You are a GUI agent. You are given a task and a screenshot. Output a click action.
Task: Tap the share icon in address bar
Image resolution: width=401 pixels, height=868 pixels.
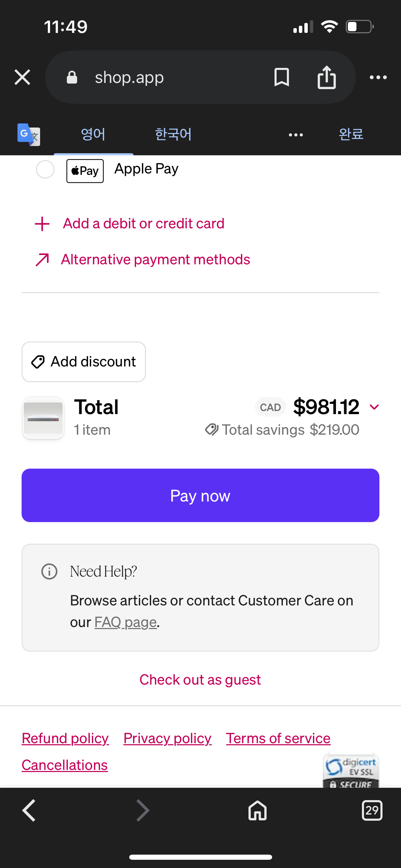click(327, 77)
